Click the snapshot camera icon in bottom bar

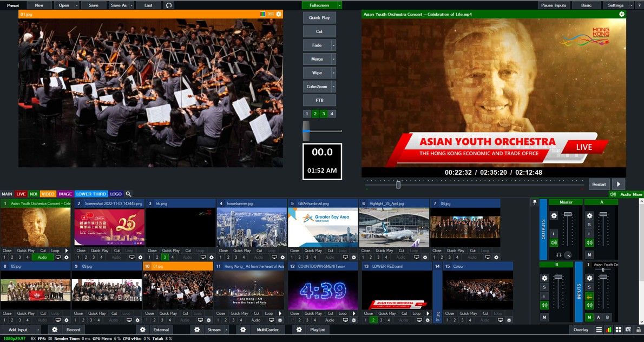coord(628,330)
